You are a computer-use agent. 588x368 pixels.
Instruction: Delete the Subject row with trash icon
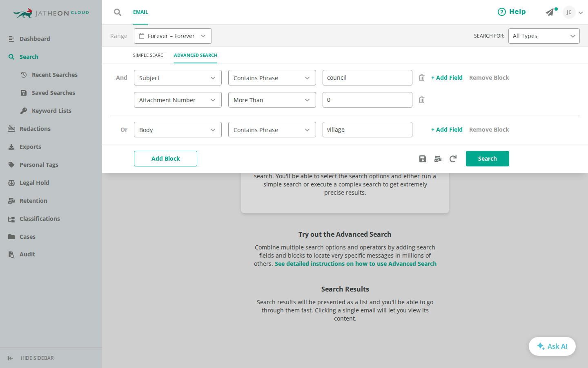point(422,78)
